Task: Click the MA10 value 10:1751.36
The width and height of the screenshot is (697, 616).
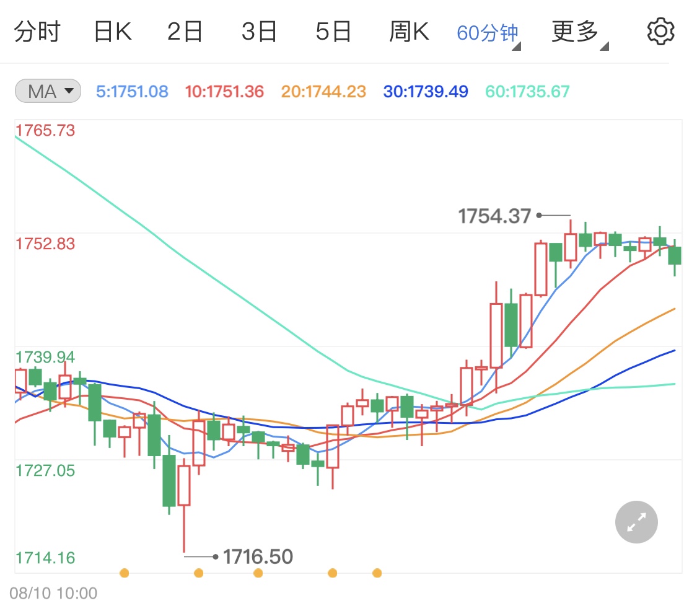Action: (x=224, y=92)
